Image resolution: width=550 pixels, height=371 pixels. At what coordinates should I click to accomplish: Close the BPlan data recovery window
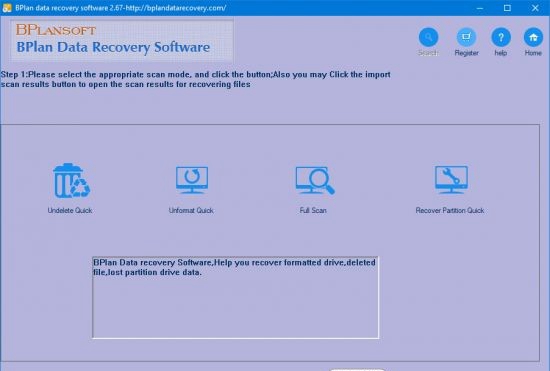point(535,8)
